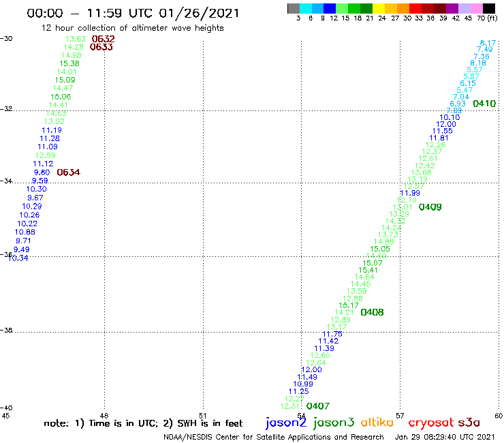The image size is (504, 443).
Task: Click the altika satellite legend label
Action: (x=377, y=422)
